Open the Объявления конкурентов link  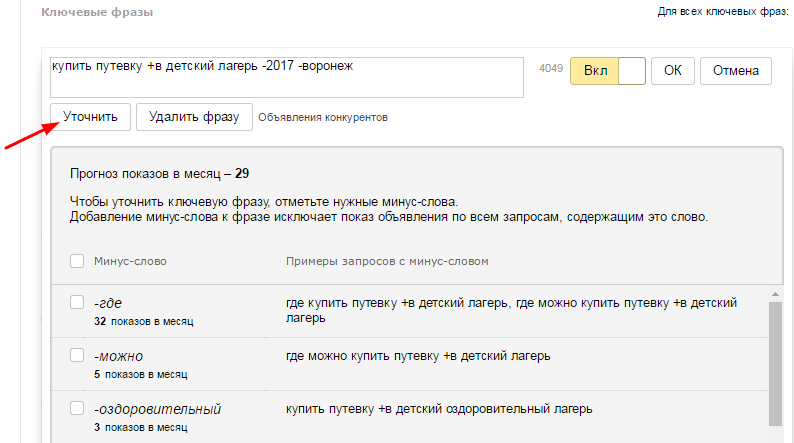(x=322, y=118)
